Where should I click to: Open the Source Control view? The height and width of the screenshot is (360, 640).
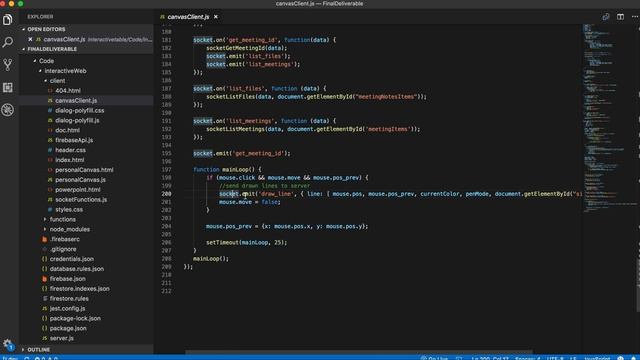click(x=7, y=64)
